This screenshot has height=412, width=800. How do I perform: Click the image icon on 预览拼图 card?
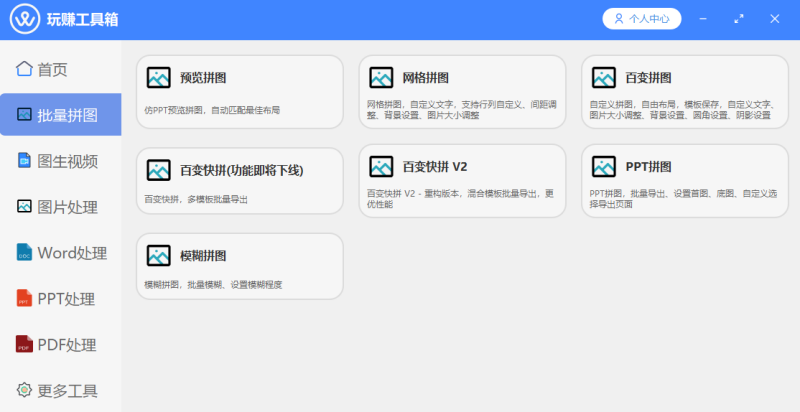(159, 78)
